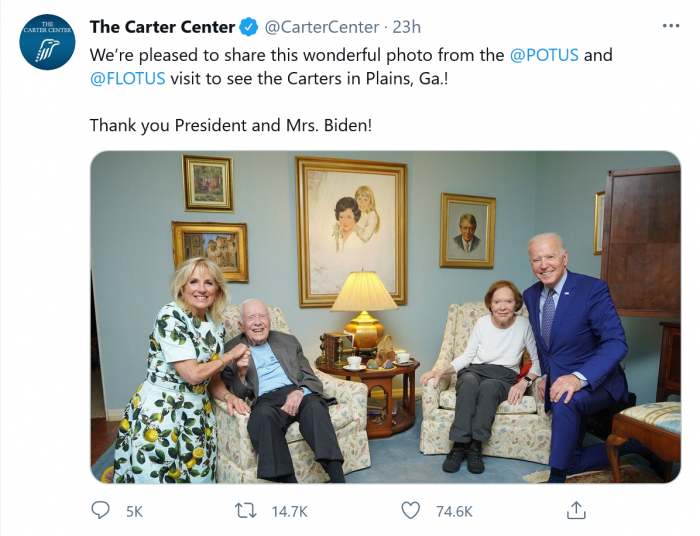This screenshot has width=700, height=536.
Task: Click the 14.7K retweet count
Action: pos(289,511)
